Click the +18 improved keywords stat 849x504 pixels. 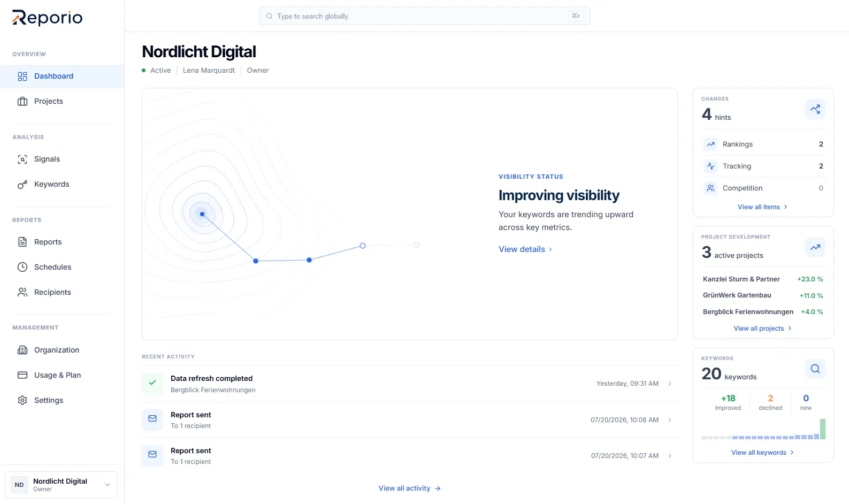728,403
